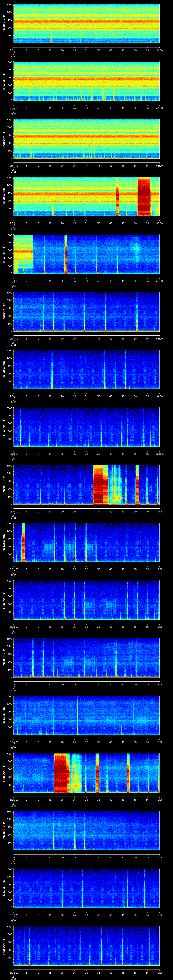Image resolution: width=173 pixels, height=980 pixels.
Task: Open the spectrogram panel starting at 3:02:00
Action: (x=86, y=600)
